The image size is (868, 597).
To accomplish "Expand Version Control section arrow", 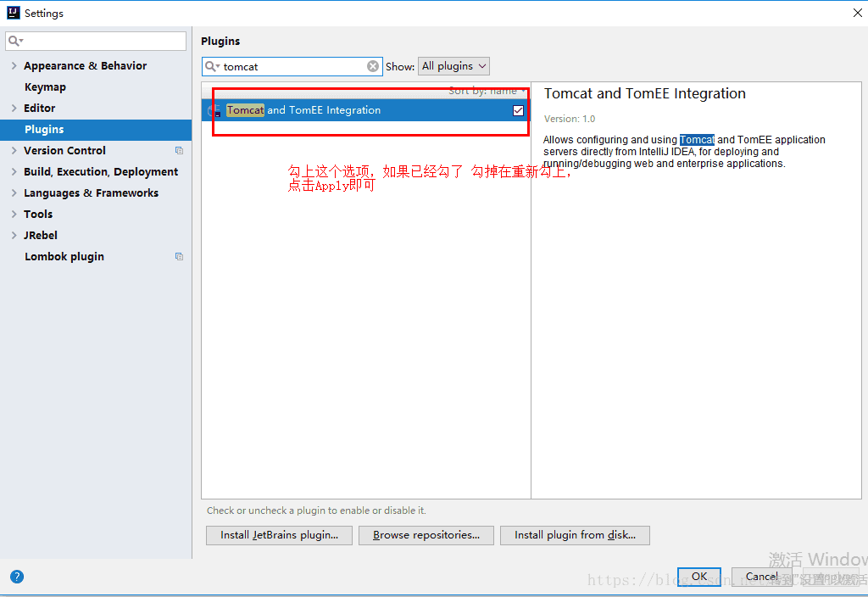I will click(x=14, y=150).
